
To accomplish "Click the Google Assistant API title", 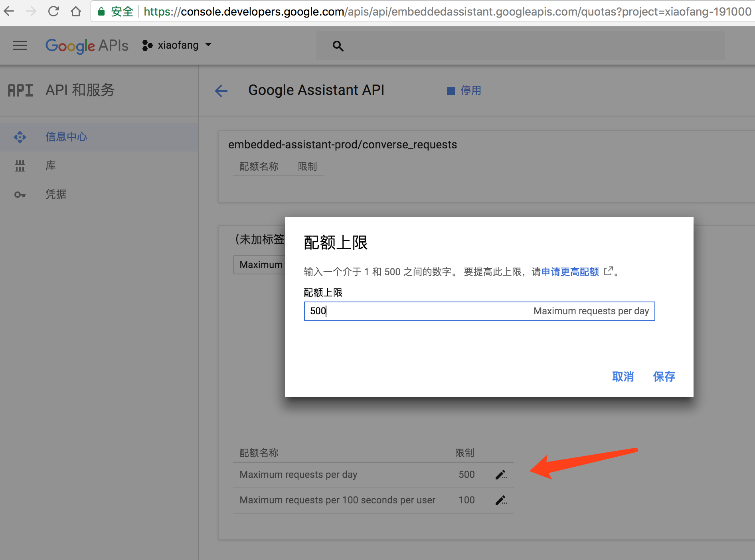I will 316,90.
